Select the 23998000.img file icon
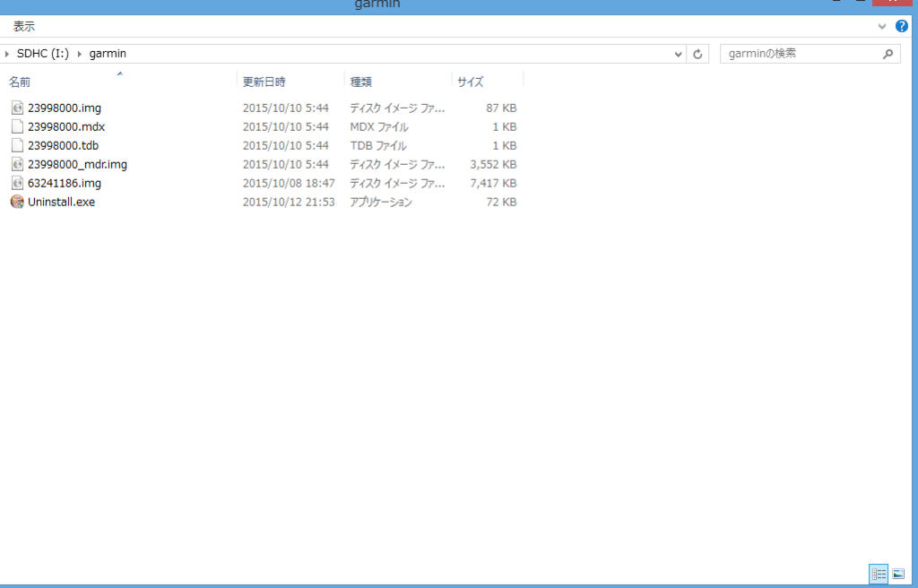The height and width of the screenshot is (588, 918). [18, 108]
